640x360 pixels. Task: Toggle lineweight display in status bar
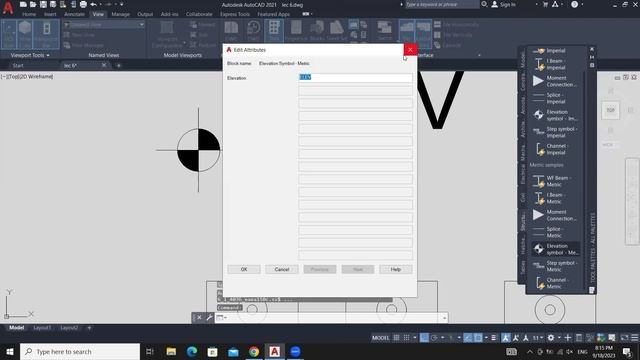[494, 338]
